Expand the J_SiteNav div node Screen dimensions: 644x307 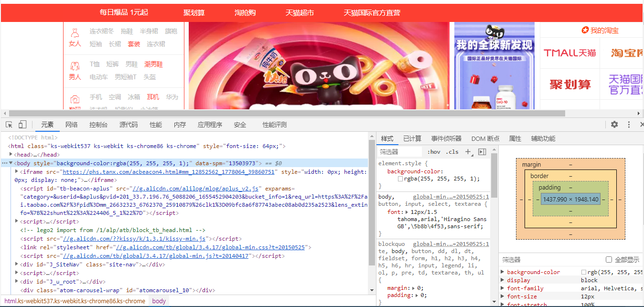[x=17, y=264]
